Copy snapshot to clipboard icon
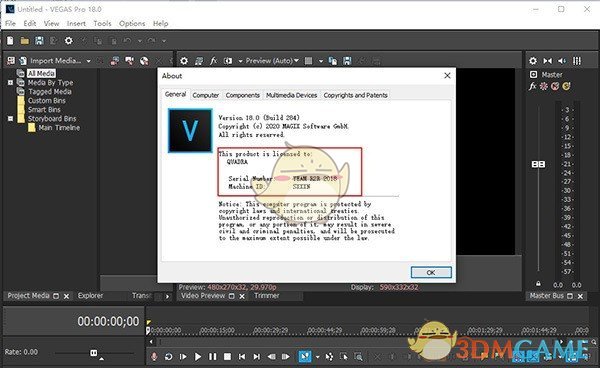This screenshot has width=600, height=368. (x=333, y=60)
